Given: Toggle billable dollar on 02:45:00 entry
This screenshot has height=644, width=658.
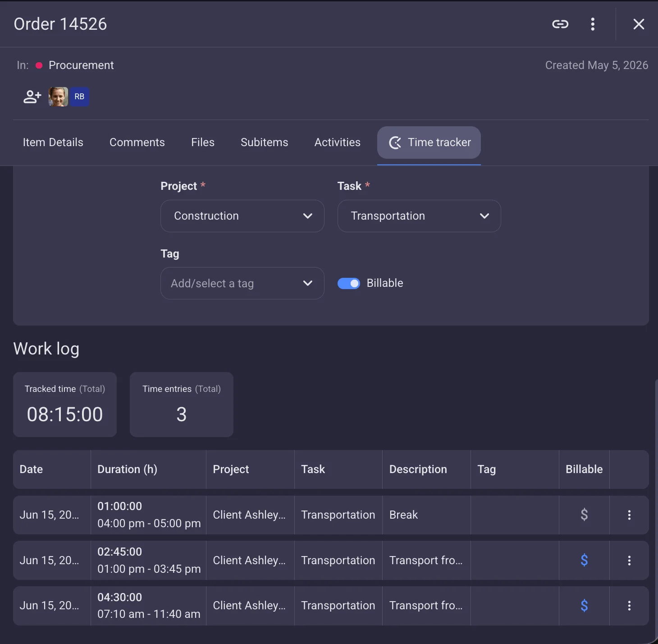Looking at the screenshot, I should pos(584,560).
